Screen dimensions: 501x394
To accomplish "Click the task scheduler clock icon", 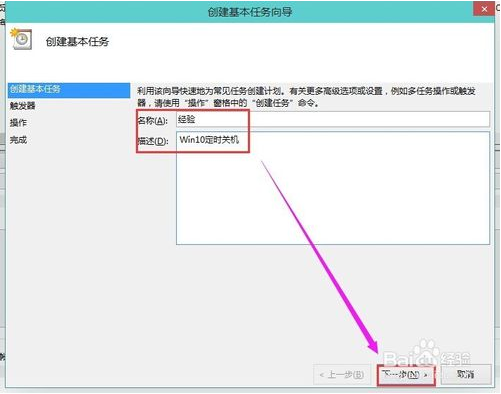I will click(21, 39).
